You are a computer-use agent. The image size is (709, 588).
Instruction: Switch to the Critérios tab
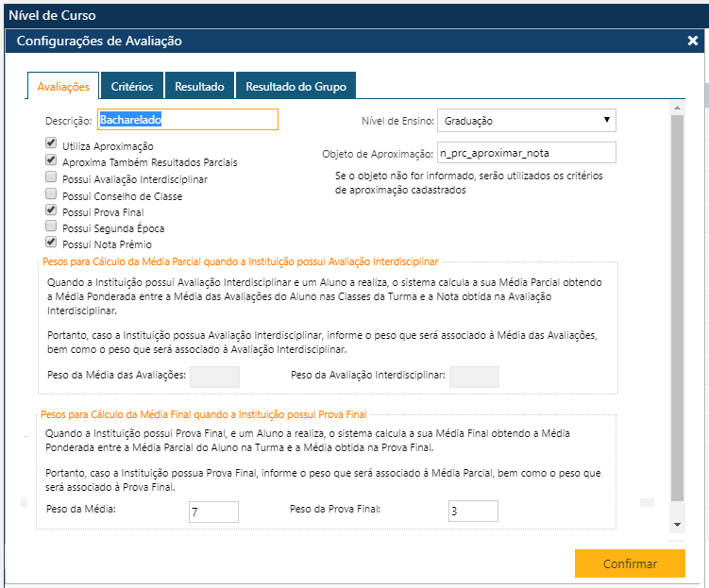click(x=132, y=86)
